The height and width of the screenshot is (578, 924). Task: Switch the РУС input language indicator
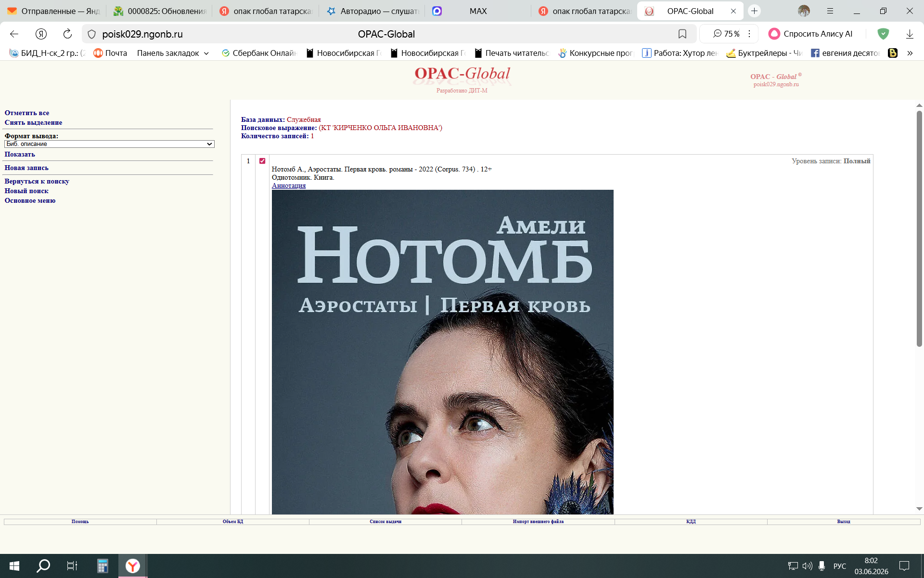pos(840,566)
